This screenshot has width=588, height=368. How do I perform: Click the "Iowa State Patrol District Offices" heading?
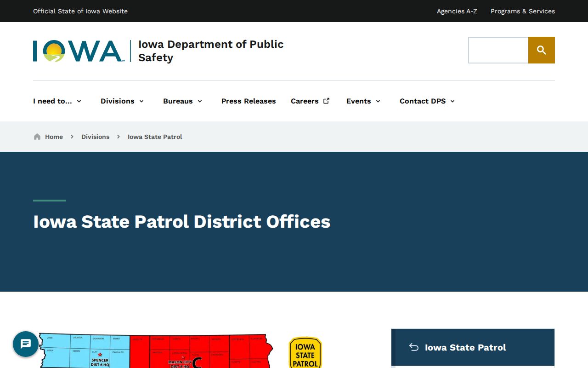(x=182, y=222)
